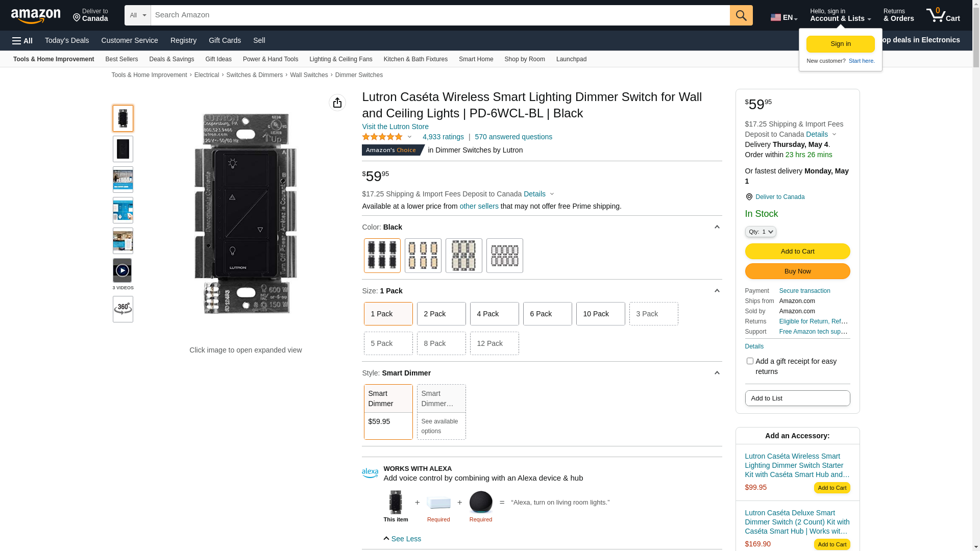Open the 360-degree product view icon
The height and width of the screenshot is (551, 980).
tap(122, 309)
